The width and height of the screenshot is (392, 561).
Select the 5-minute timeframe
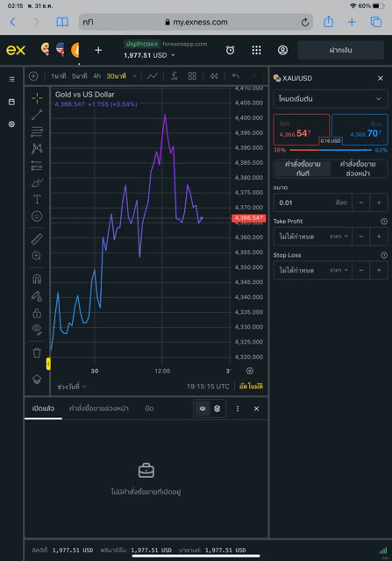click(x=79, y=76)
